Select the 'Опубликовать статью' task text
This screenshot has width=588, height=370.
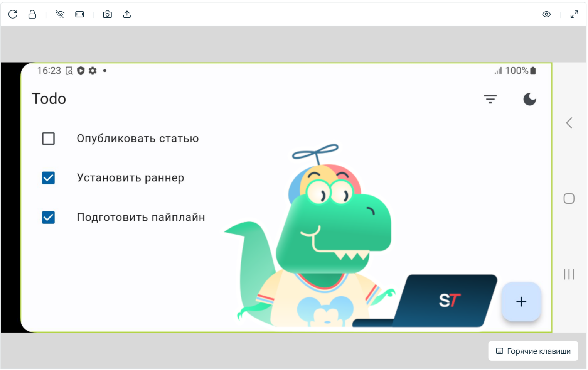(x=138, y=139)
